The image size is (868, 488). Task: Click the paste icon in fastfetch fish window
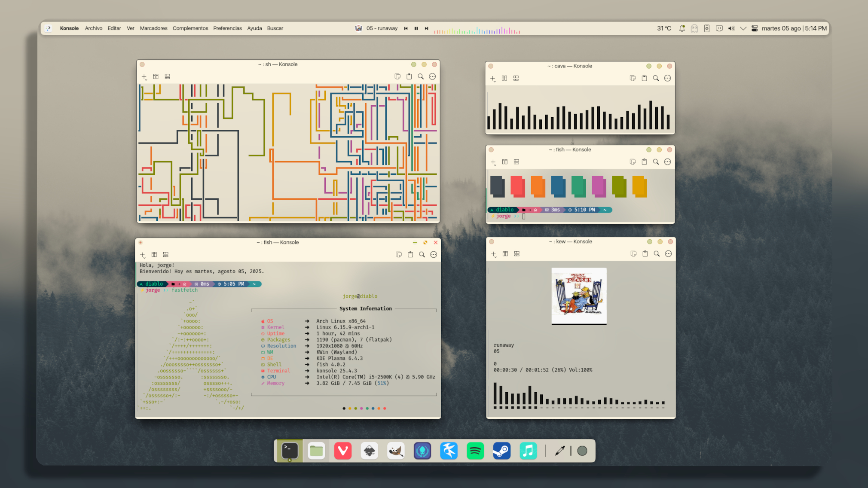410,255
